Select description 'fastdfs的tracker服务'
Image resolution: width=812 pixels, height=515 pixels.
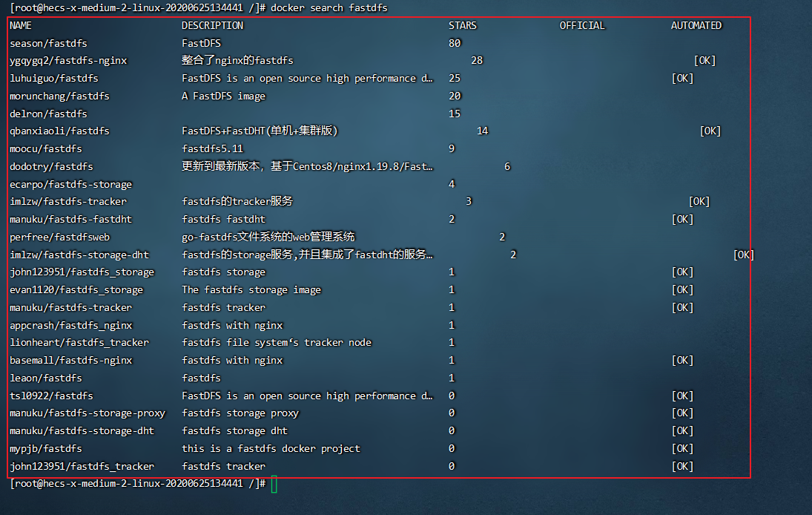click(237, 202)
